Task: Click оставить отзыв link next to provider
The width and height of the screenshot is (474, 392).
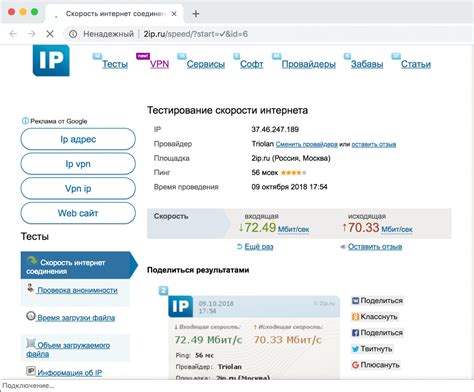Action: (x=374, y=144)
